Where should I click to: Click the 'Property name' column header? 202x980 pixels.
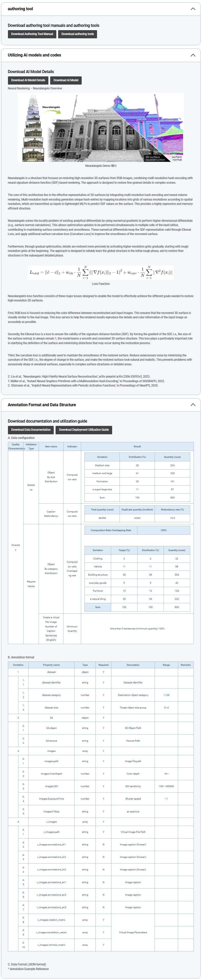51,665
